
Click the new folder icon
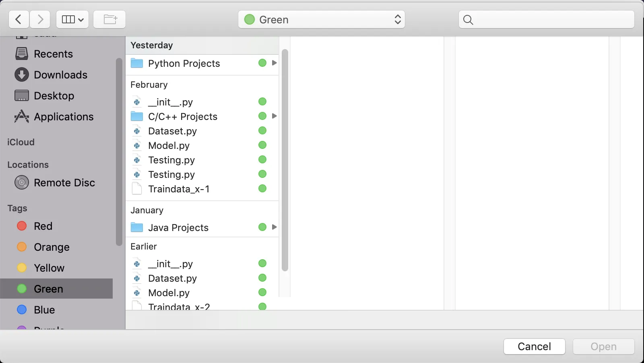[x=109, y=19]
